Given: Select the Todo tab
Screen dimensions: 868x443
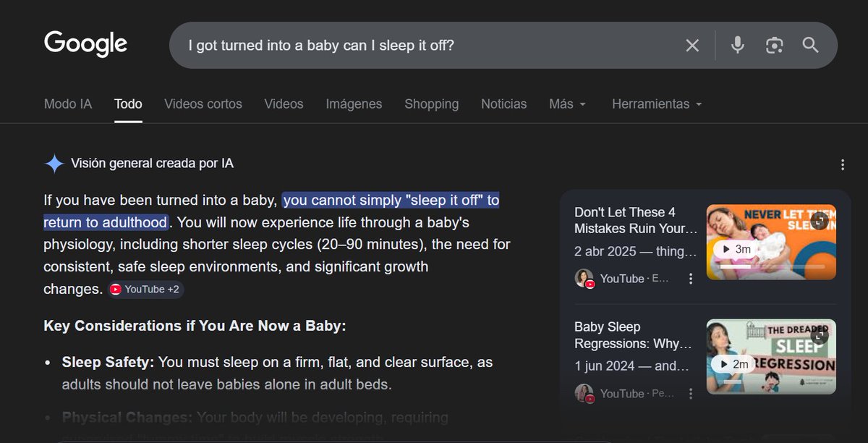Looking at the screenshot, I should 128,104.
